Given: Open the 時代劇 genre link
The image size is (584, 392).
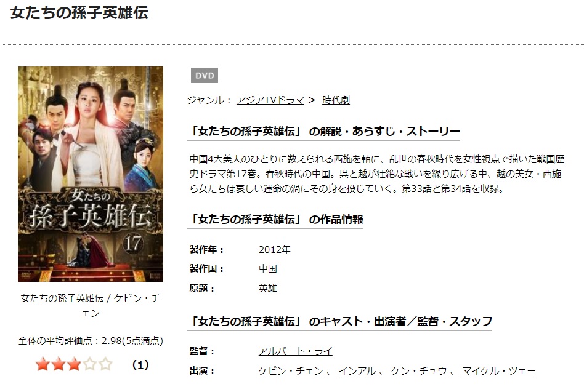Looking at the screenshot, I should point(336,100).
